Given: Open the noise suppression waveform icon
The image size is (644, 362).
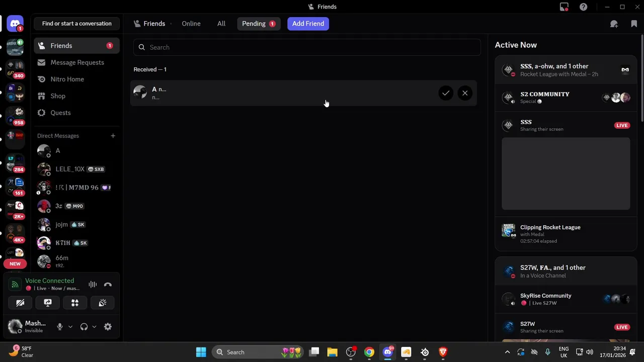Looking at the screenshot, I should tap(93, 285).
